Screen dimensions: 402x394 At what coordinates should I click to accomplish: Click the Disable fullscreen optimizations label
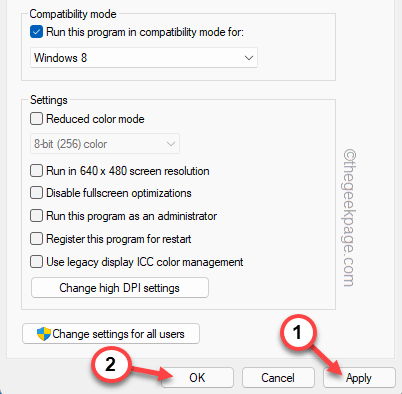[x=119, y=193]
